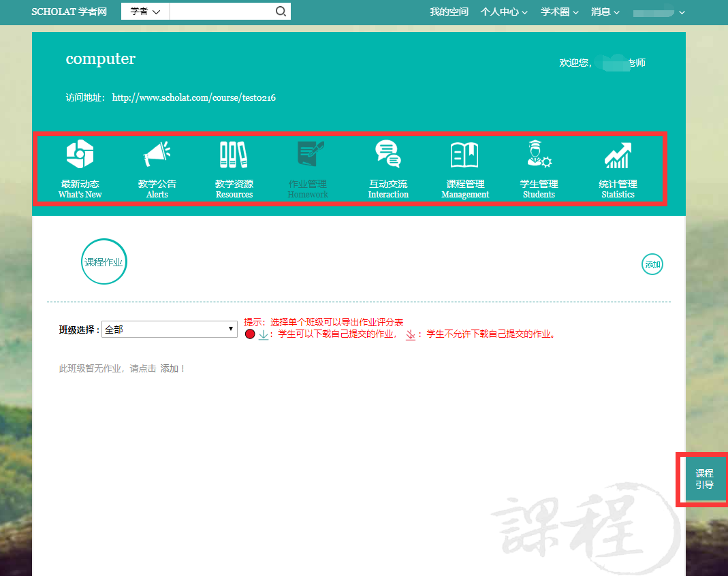Expand the 班级选择 class dropdown
Viewport: 728px width, 576px height.
tap(169, 330)
